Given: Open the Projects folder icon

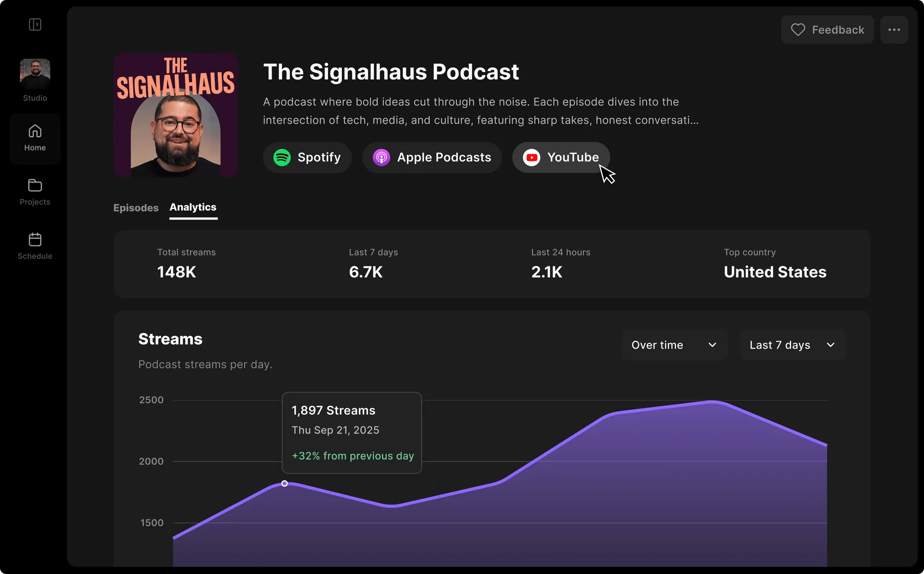Looking at the screenshot, I should [x=35, y=186].
